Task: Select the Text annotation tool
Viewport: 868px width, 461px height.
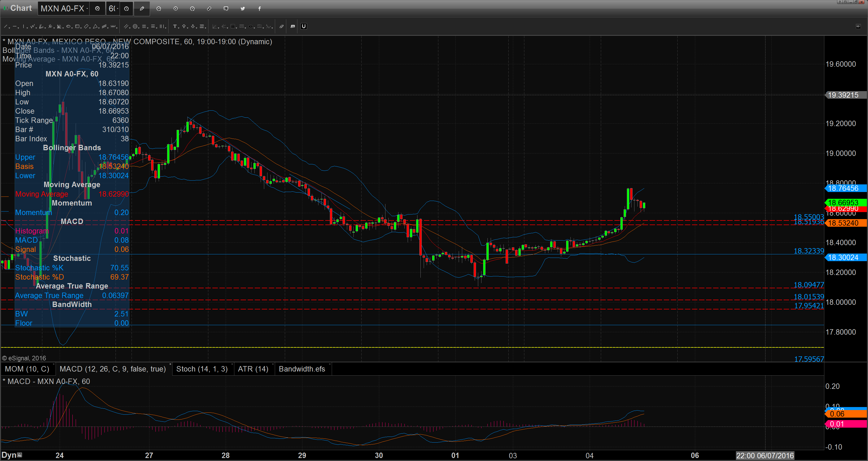Action: click(175, 26)
